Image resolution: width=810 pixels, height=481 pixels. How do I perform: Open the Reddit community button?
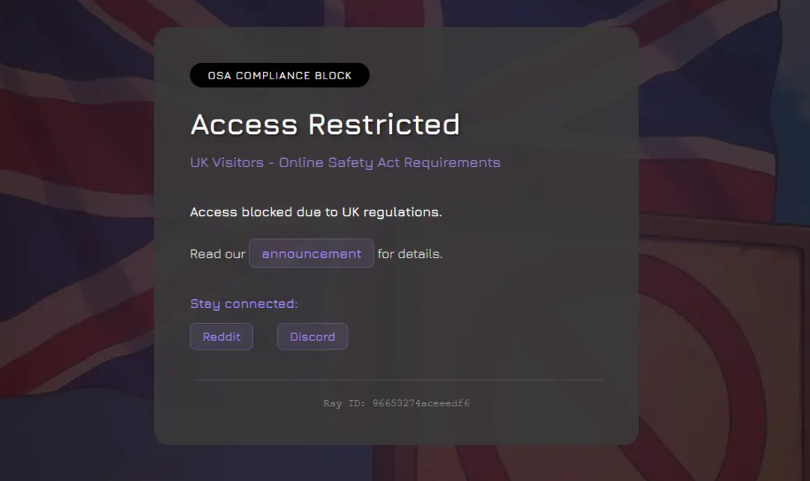click(221, 337)
